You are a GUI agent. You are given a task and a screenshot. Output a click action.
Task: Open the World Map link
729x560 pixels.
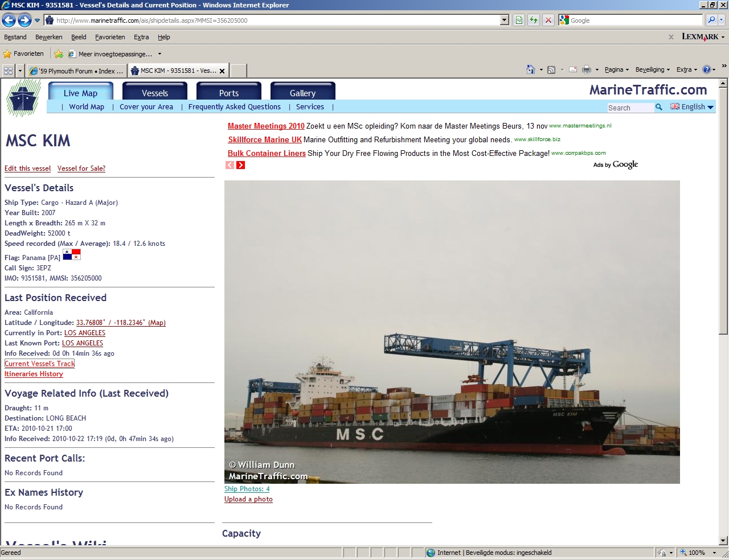click(87, 106)
